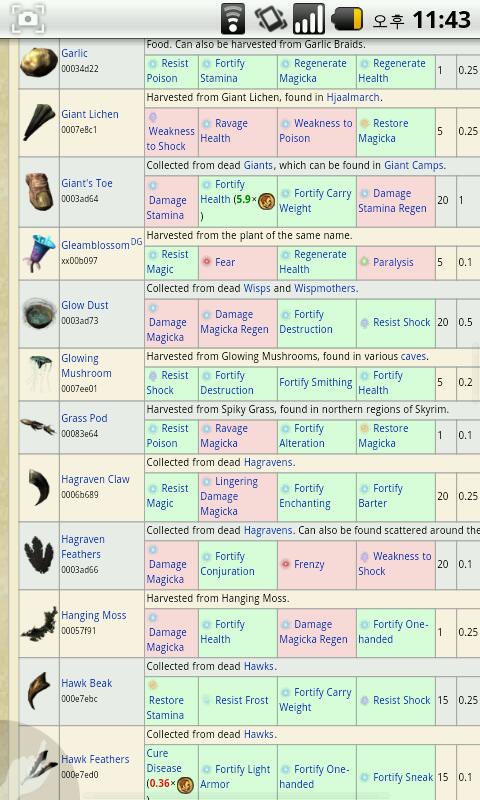
Task: Open the Frenzy effect link
Action: [x=309, y=564]
